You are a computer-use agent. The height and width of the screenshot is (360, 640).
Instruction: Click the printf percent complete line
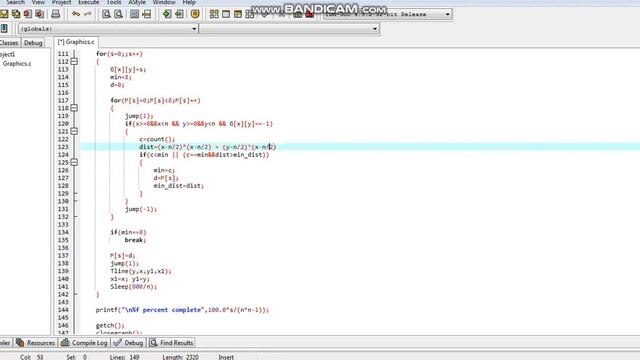coord(182,310)
